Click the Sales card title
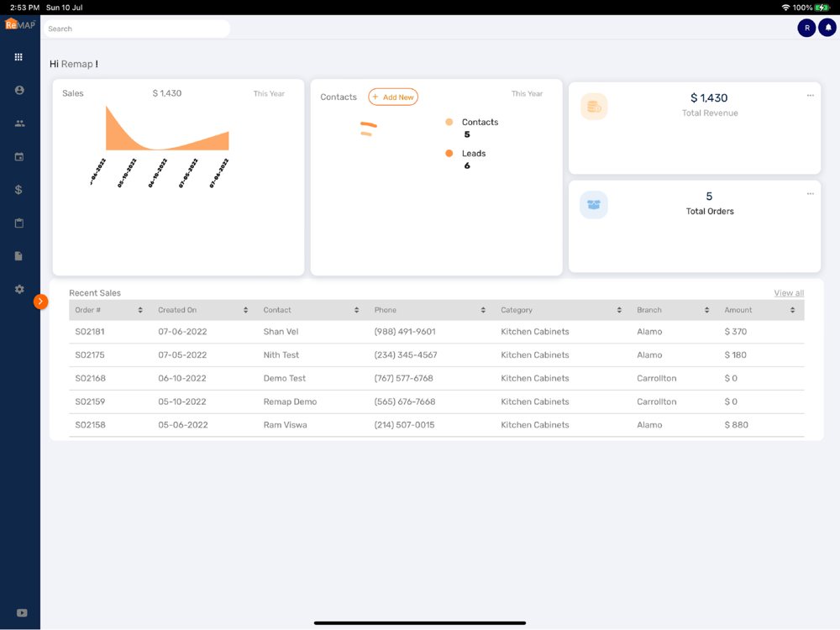This screenshot has height=630, width=840. pyautogui.click(x=73, y=93)
